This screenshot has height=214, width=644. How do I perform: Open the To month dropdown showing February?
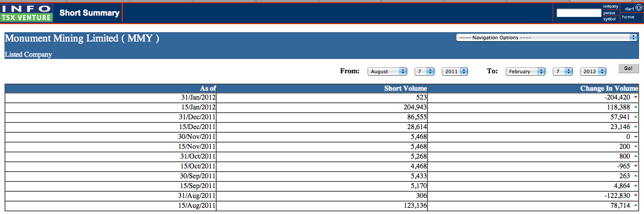525,71
